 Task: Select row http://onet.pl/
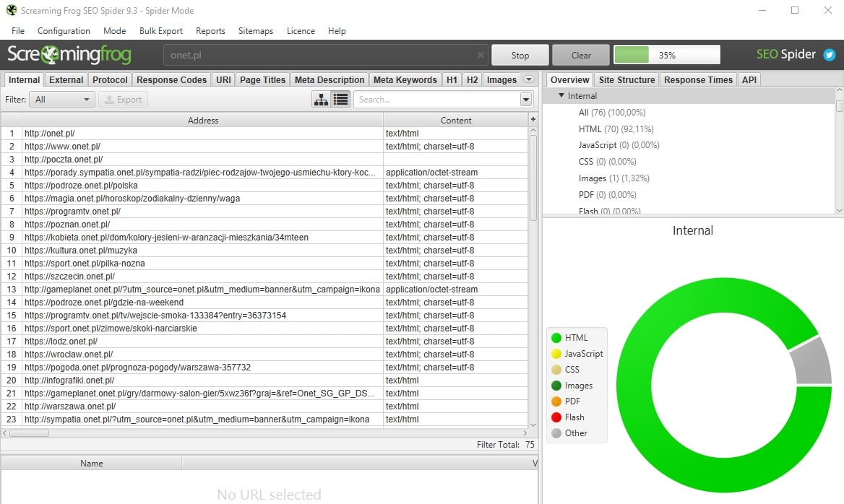[264, 133]
